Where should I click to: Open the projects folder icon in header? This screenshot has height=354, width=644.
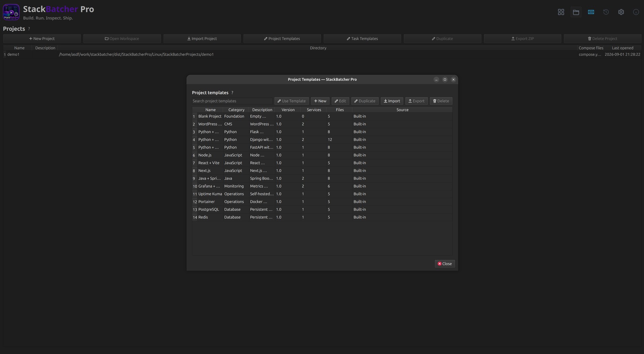pyautogui.click(x=576, y=12)
